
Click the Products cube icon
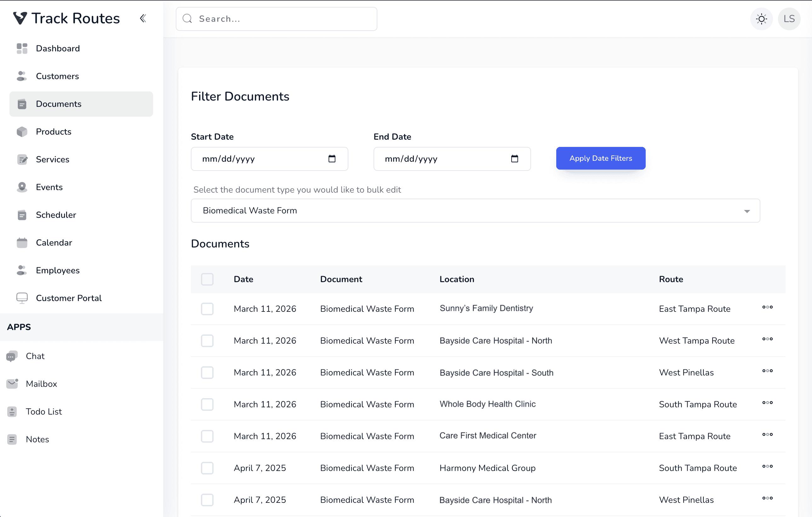(x=22, y=131)
